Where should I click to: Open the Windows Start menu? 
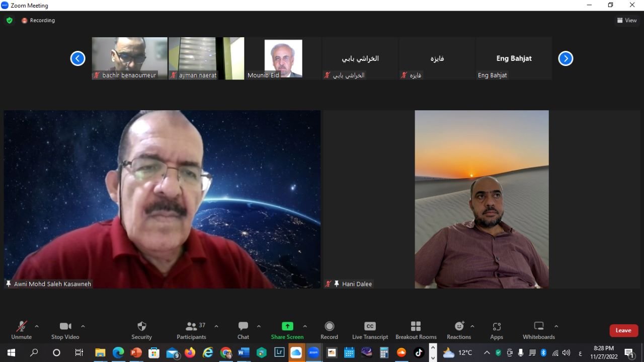click(11, 353)
